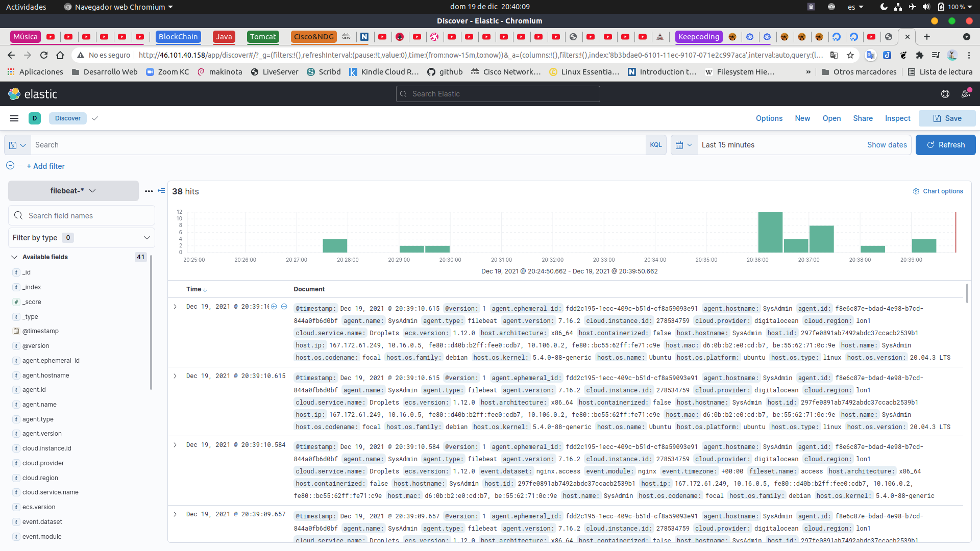Toggle the KQL query language setting
The height and width of the screenshot is (551, 980).
[x=656, y=145]
